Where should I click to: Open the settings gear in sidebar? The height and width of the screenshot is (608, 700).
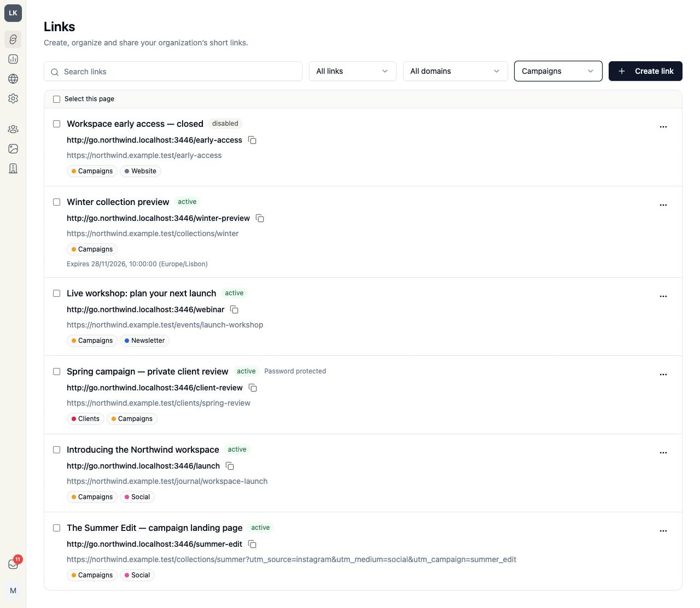pyautogui.click(x=13, y=98)
